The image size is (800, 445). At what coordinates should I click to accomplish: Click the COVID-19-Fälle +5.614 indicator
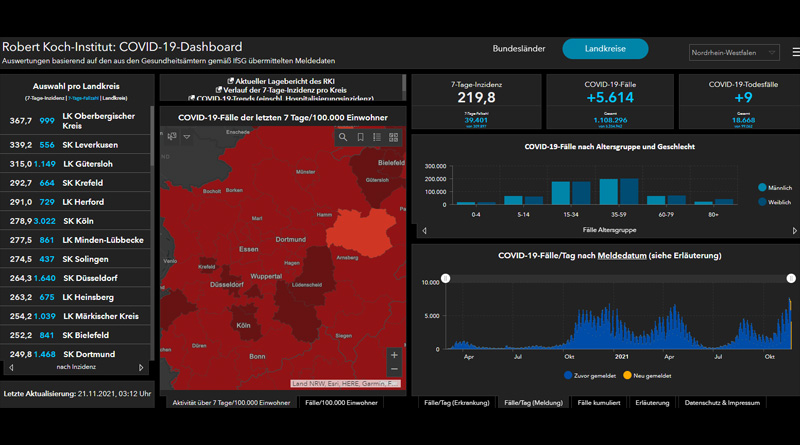click(x=610, y=101)
